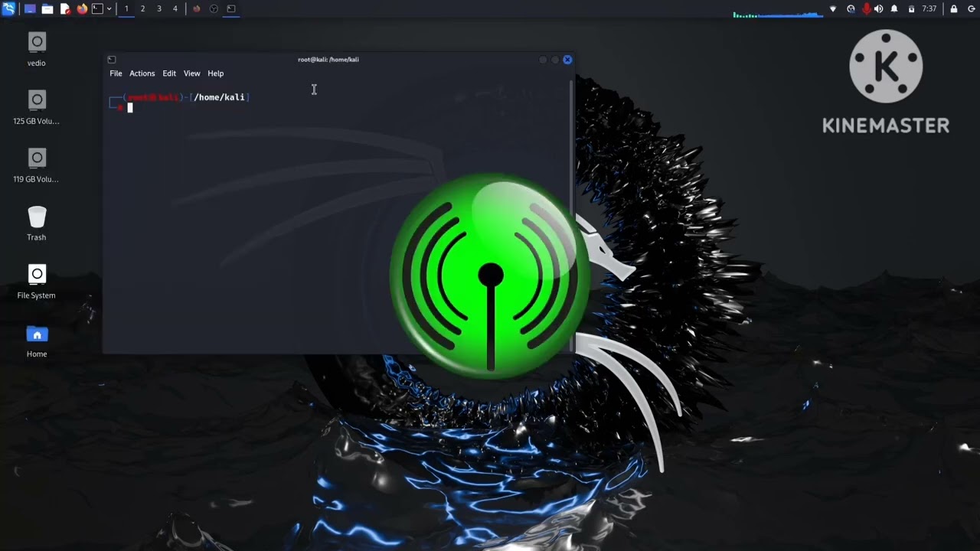
Task: Open the terminal Actions menu
Action: click(142, 73)
